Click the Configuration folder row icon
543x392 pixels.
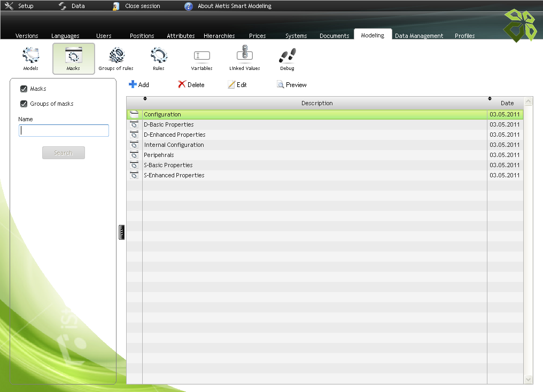(x=134, y=114)
